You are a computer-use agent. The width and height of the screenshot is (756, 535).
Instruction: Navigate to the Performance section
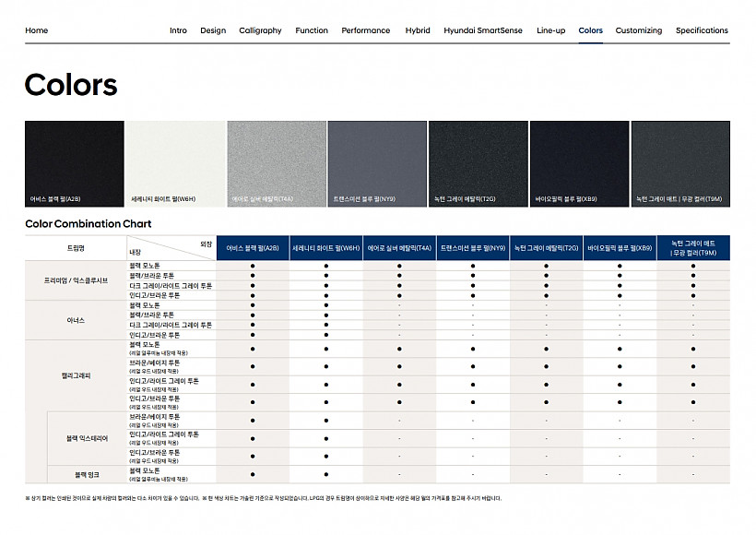(x=366, y=30)
